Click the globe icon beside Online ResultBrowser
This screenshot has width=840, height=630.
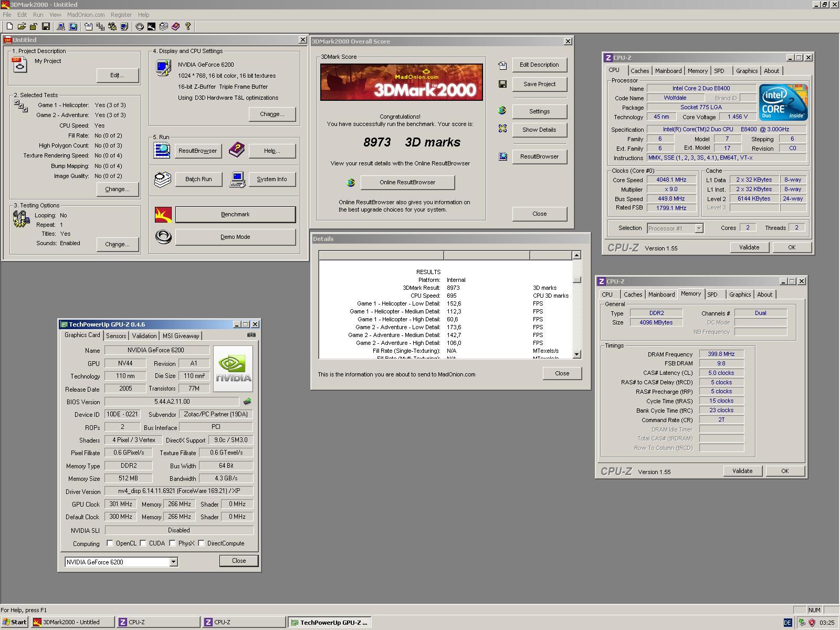[351, 183]
